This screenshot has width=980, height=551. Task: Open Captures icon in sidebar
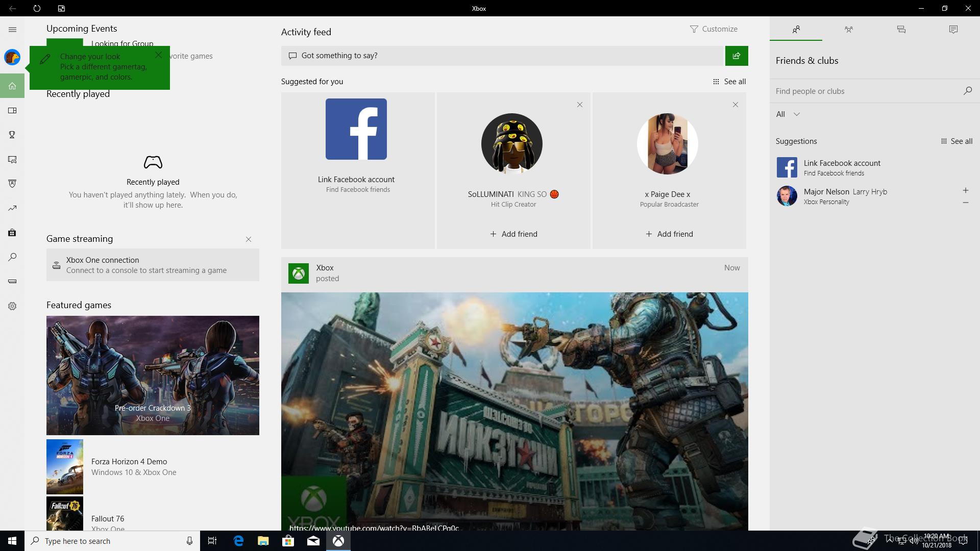[12, 160]
